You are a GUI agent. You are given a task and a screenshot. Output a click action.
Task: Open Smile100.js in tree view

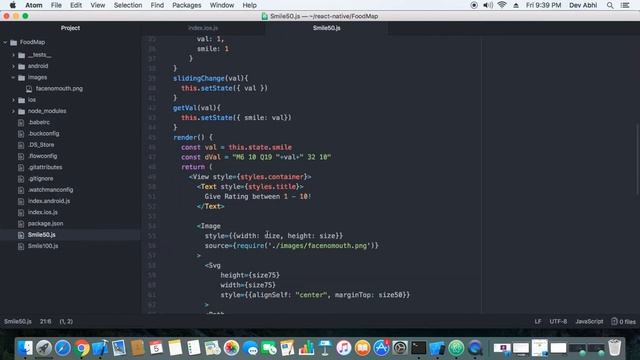click(x=43, y=246)
